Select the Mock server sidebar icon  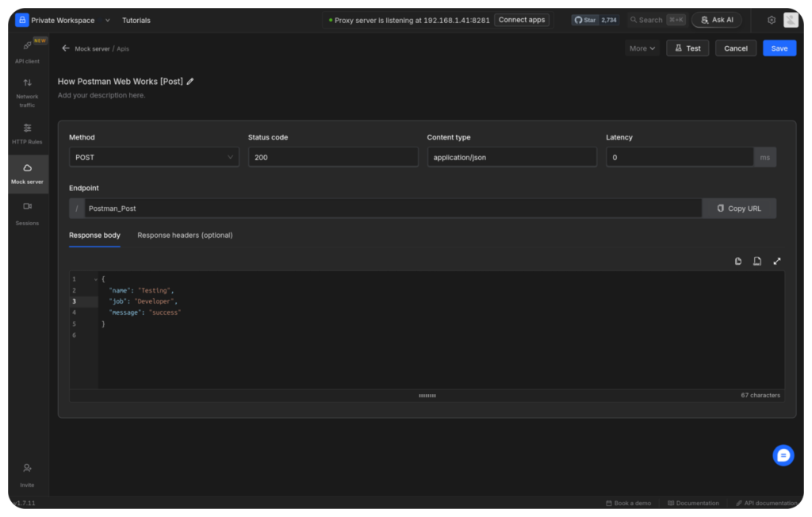[27, 168]
